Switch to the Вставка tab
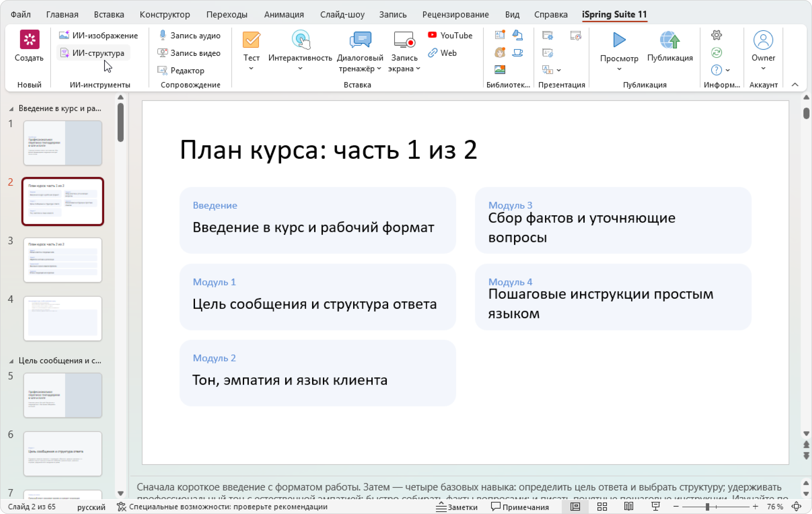 point(109,14)
